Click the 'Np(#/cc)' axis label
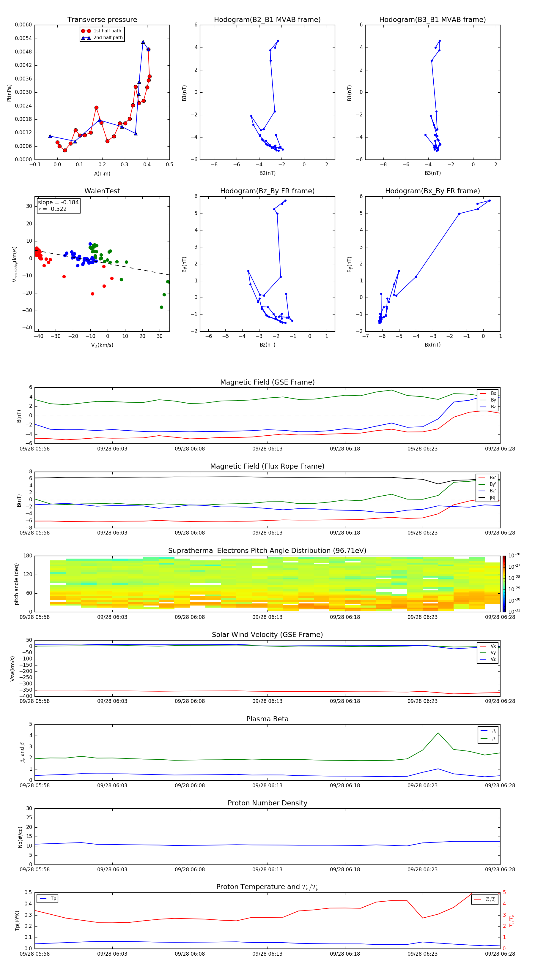 20,837
